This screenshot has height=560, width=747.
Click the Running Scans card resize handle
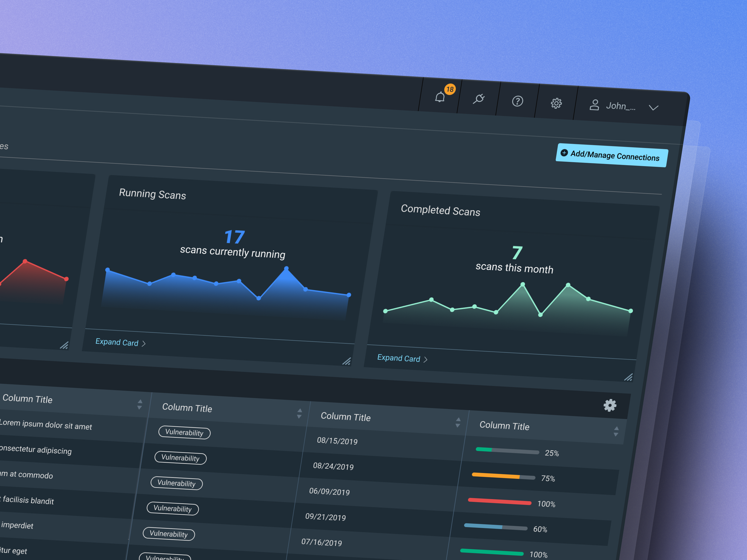click(347, 361)
